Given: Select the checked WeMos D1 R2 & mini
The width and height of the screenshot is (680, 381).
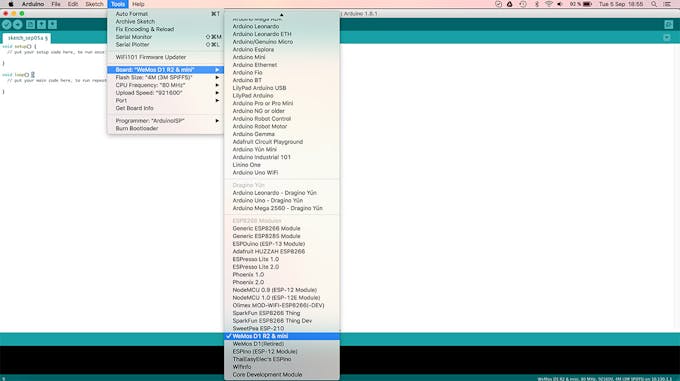Looking at the screenshot, I should coord(282,336).
